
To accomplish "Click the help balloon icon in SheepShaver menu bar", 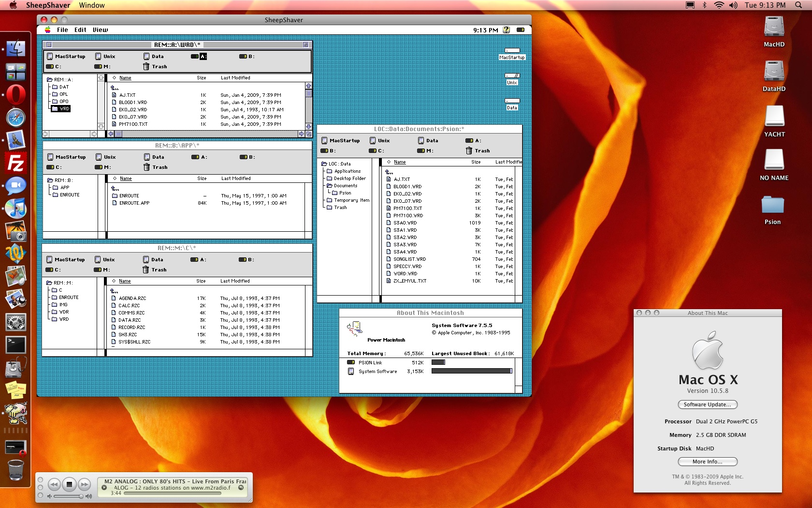I will click(506, 30).
